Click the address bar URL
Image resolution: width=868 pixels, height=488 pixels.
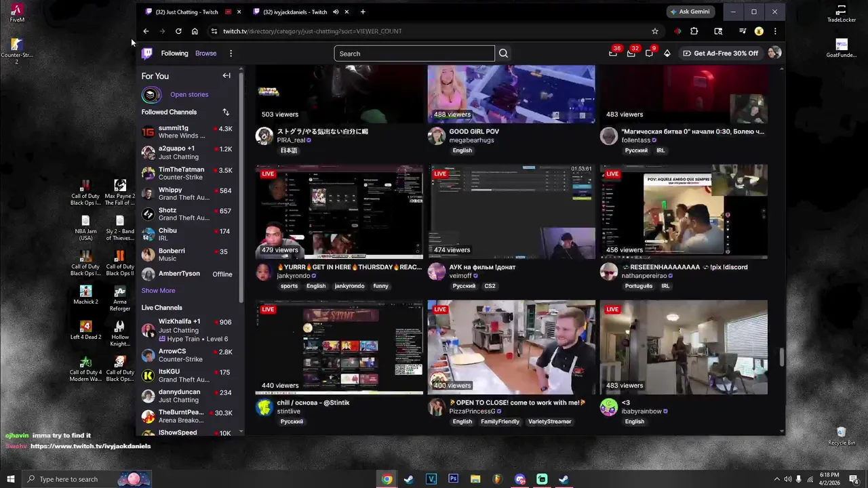312,31
